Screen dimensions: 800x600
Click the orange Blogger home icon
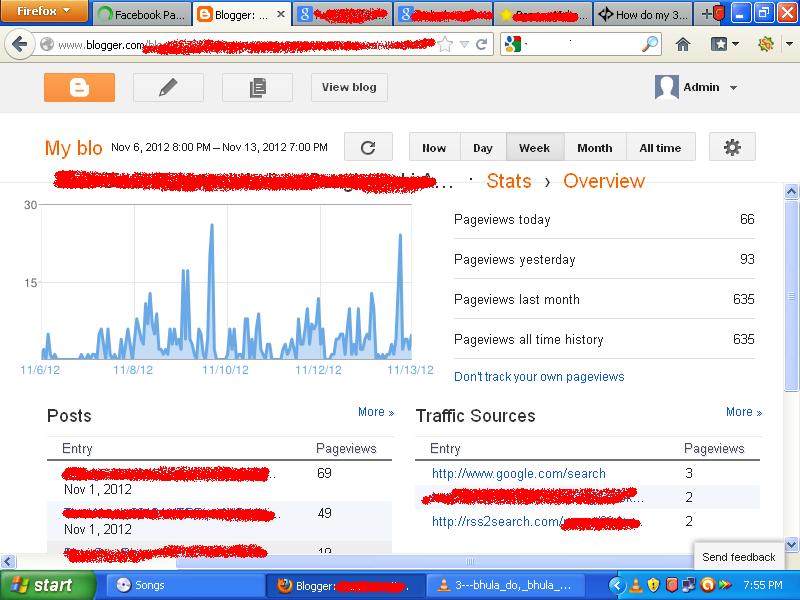(x=79, y=88)
